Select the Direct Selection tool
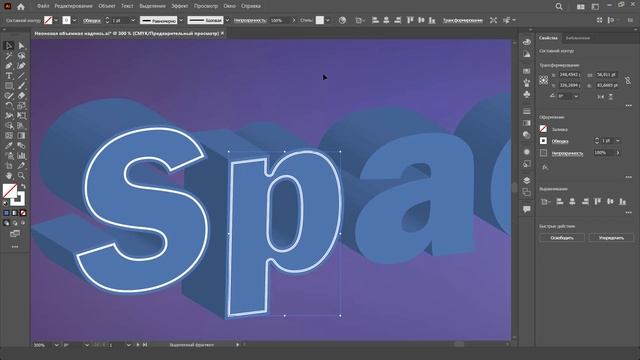The width and height of the screenshot is (640, 360). (21, 46)
